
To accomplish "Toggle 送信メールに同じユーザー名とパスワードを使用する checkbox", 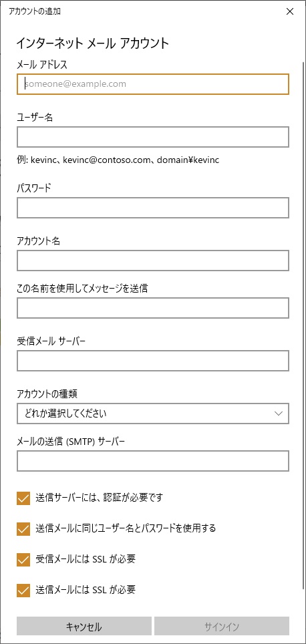I will (23, 528).
